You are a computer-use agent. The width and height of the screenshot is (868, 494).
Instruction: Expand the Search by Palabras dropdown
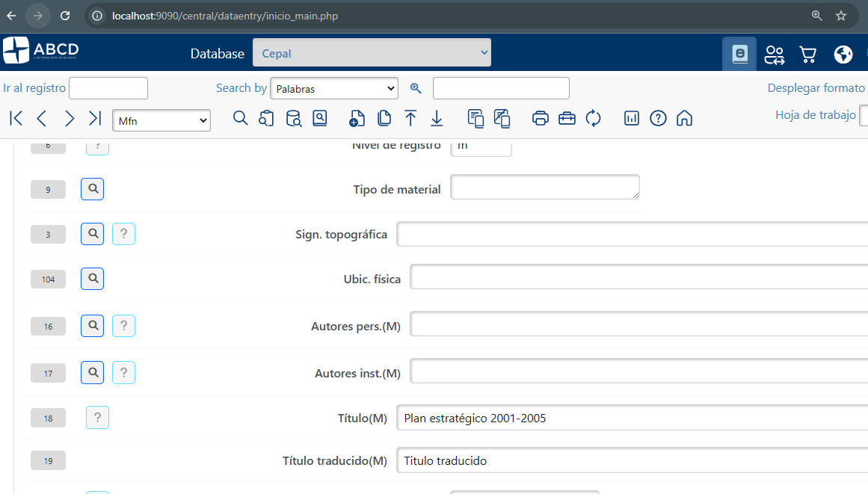[x=333, y=88]
